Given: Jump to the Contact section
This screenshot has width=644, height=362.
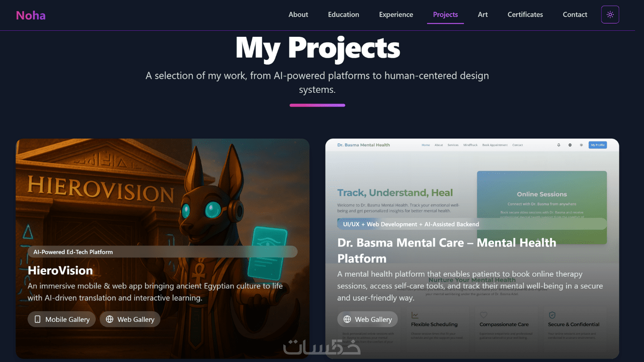Looking at the screenshot, I should (x=575, y=15).
